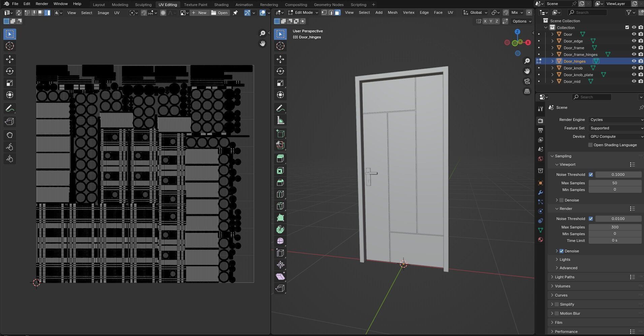Toggle X mirror axis button
The width and height of the screenshot is (644, 336).
pos(485,21)
